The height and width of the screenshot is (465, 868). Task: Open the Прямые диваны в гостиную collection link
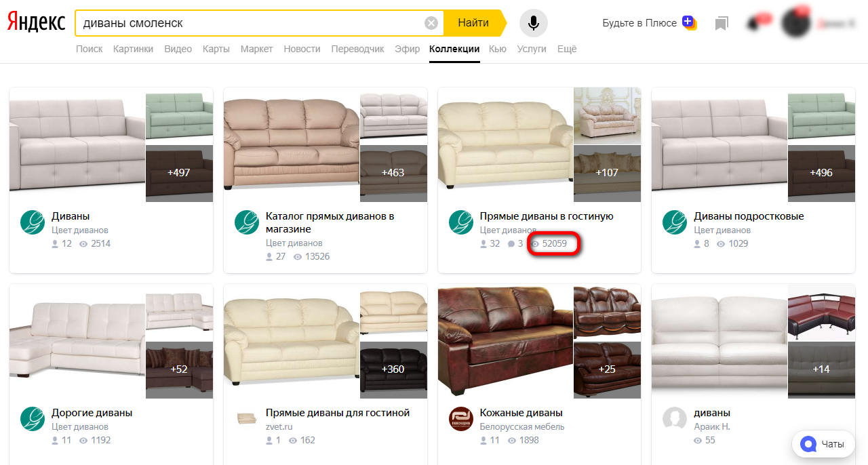point(546,216)
